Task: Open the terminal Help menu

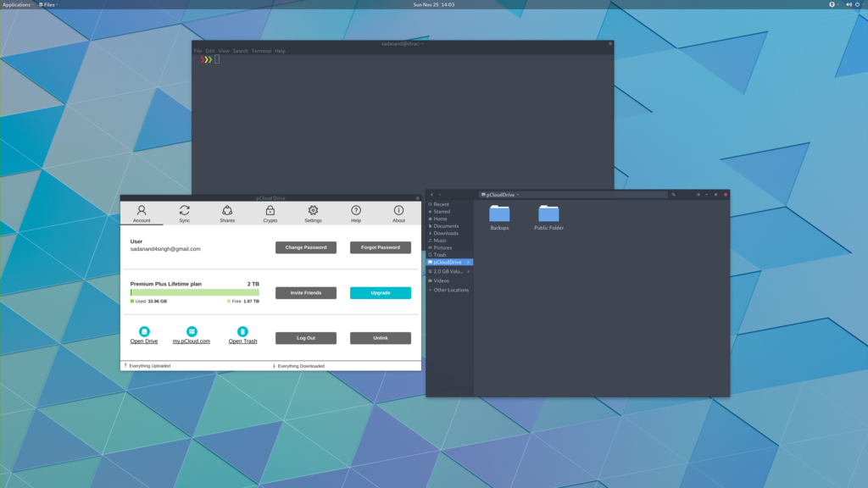Action: (x=280, y=51)
